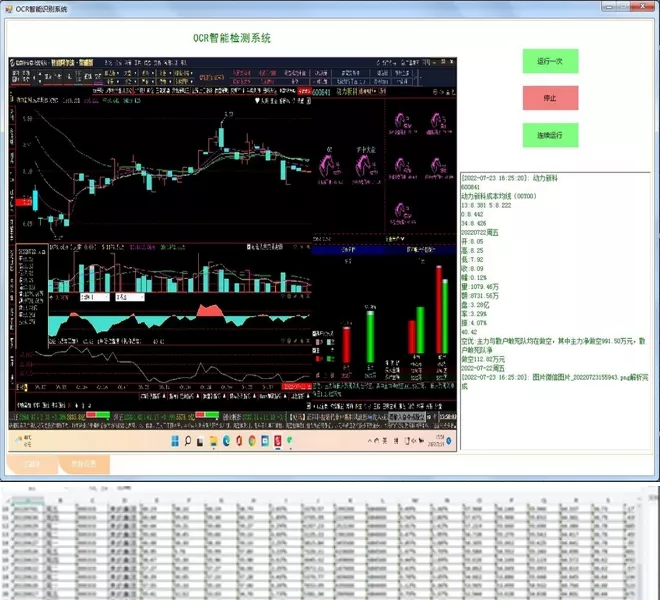
Task: Click the green 运行一次 button
Action: click(x=550, y=61)
